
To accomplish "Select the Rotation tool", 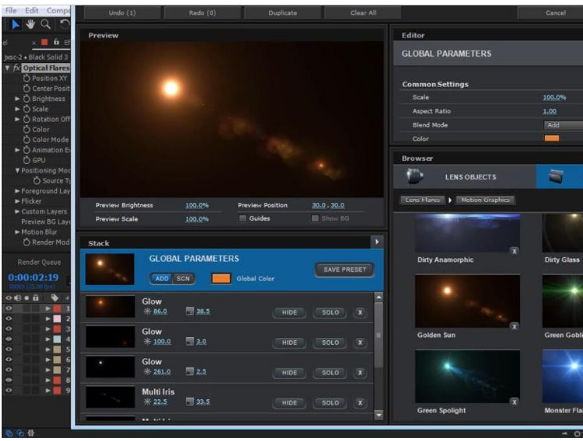I will coord(65,25).
